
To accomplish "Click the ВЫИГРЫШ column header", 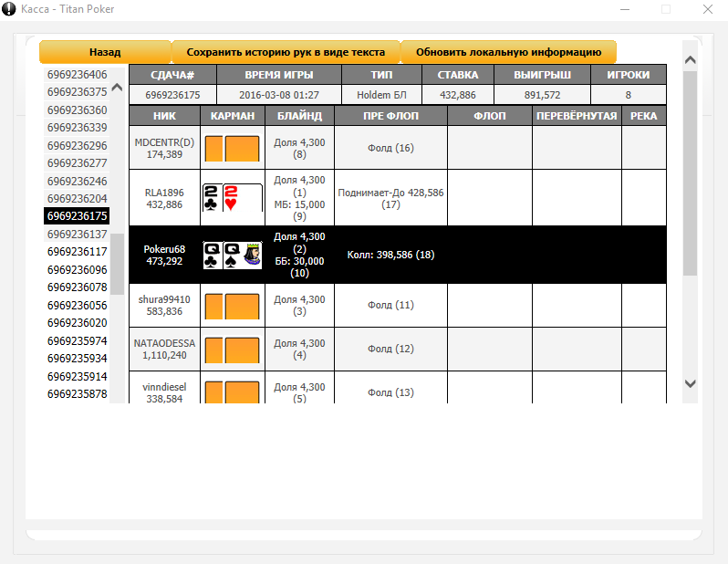I will click(542, 75).
